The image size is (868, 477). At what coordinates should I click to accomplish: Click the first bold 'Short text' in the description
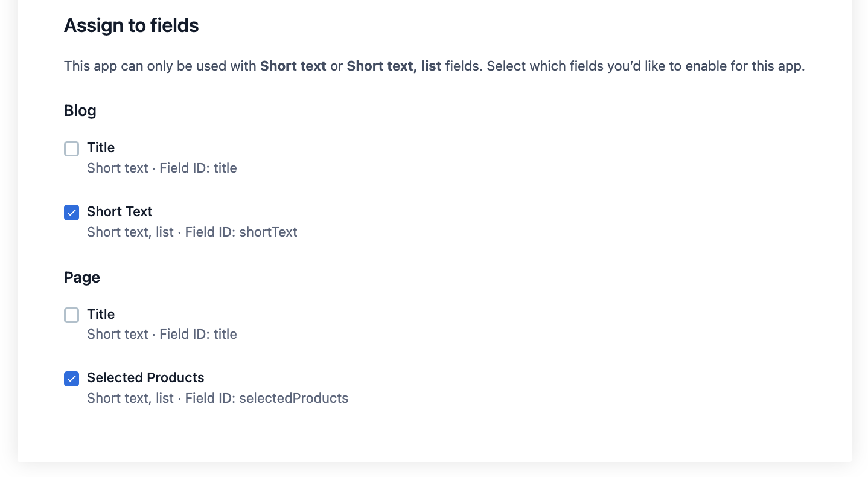click(293, 66)
